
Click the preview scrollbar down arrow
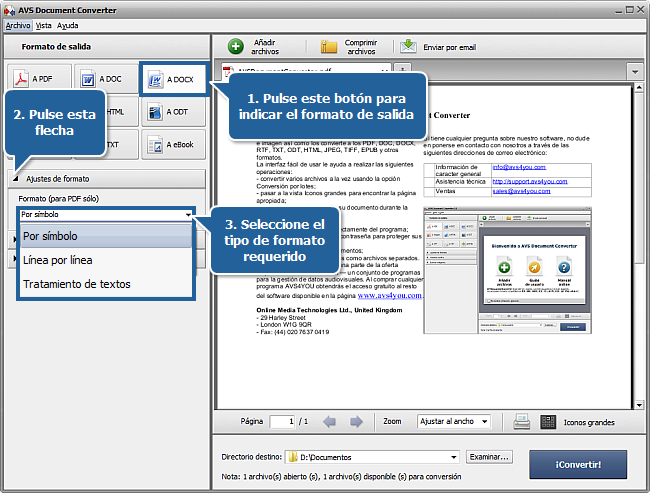pyautogui.click(x=639, y=405)
